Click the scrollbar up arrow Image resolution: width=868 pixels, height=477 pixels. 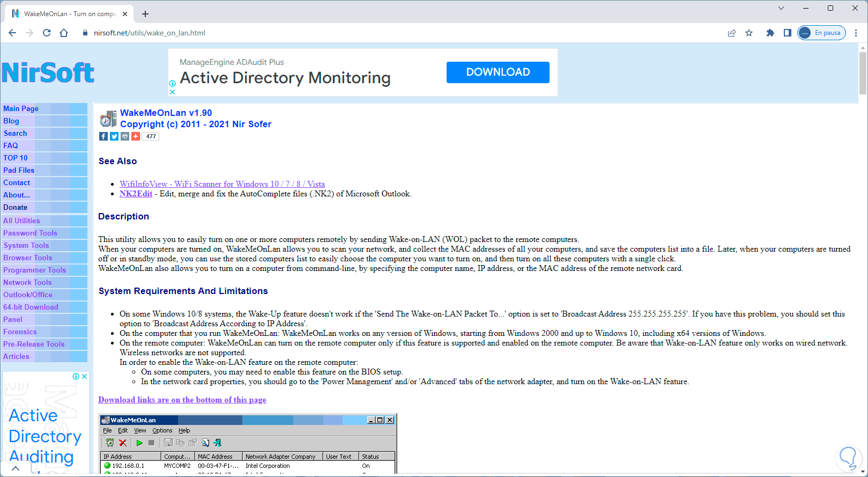(863, 48)
